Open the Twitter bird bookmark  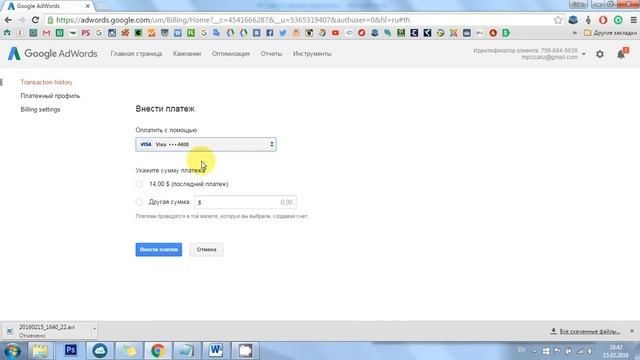pyautogui.click(x=283, y=33)
